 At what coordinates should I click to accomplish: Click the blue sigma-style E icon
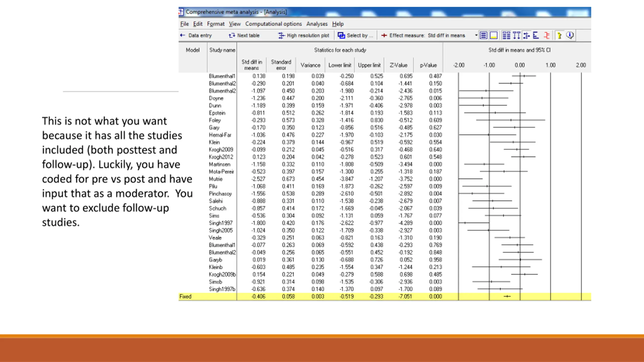536,35
